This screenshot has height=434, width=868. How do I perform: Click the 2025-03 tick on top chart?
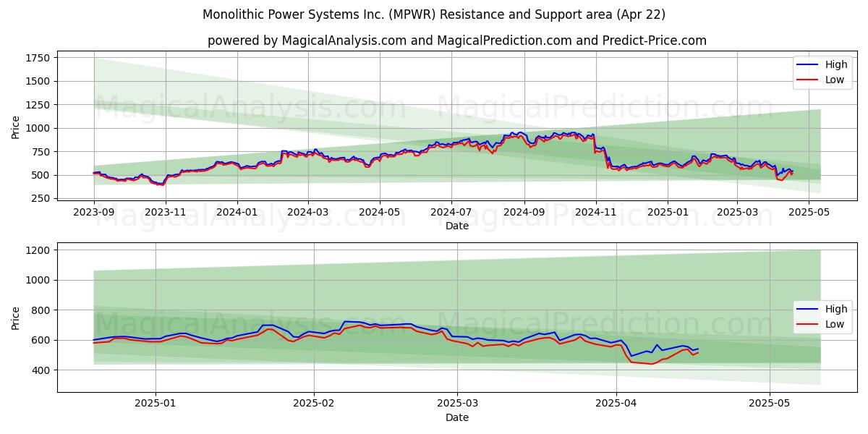(737, 213)
